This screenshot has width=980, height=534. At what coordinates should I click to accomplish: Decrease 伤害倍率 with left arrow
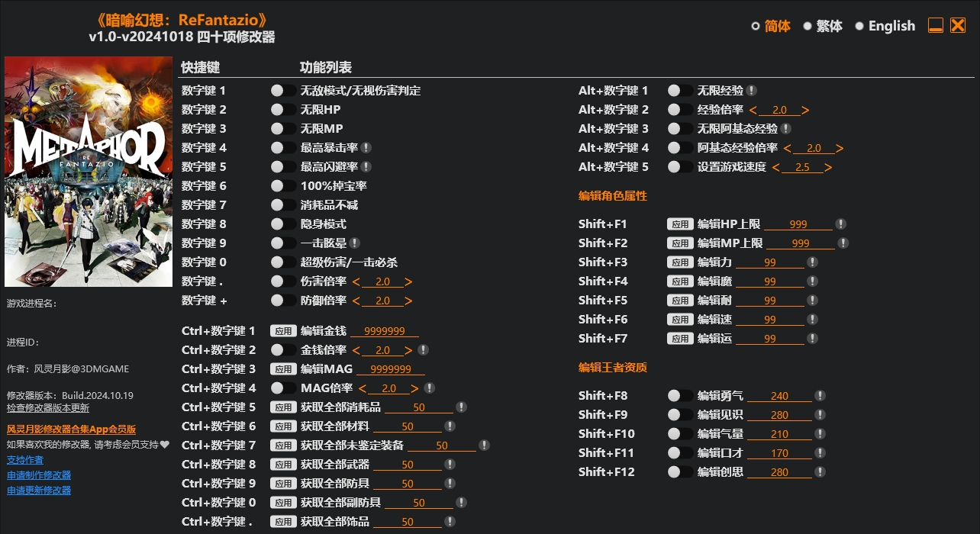tap(356, 281)
